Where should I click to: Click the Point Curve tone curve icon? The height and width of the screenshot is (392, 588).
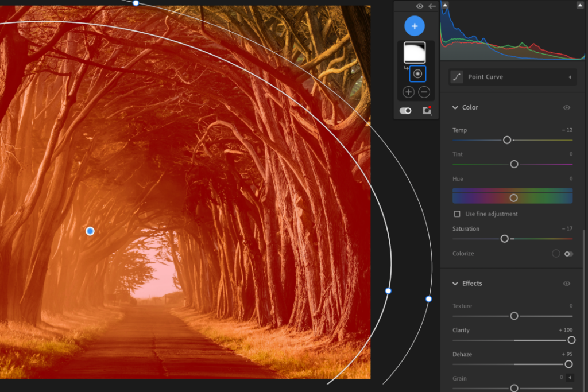point(457,76)
